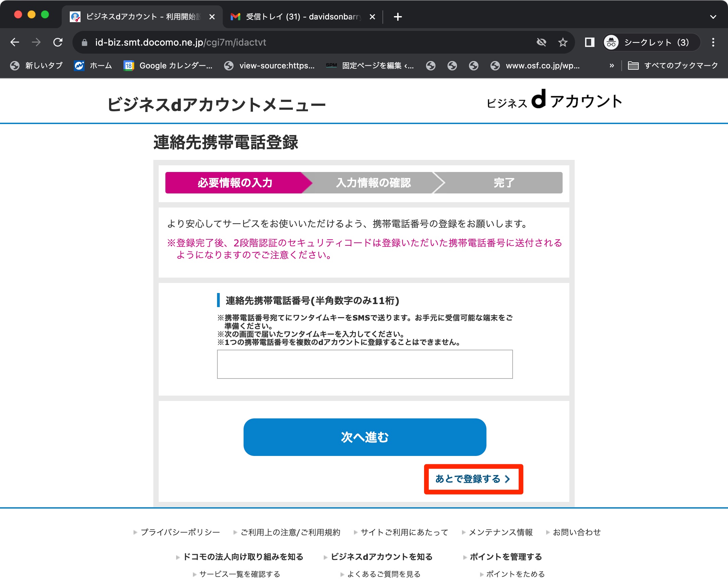Click the 必要情報の入力 step
728x582 pixels.
click(235, 182)
